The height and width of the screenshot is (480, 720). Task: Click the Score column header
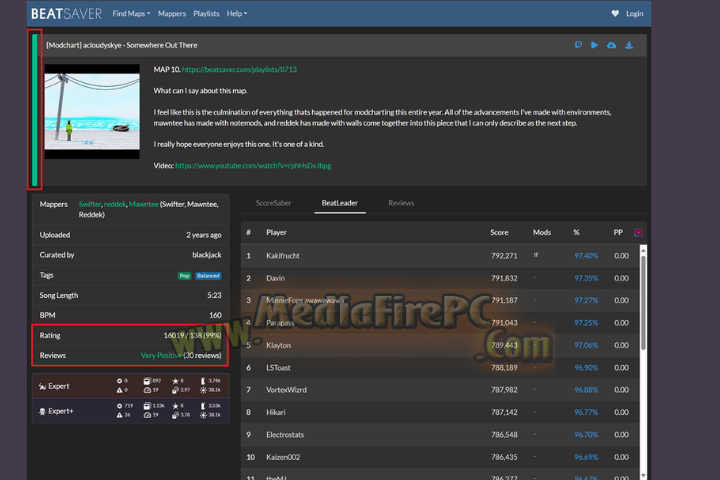pos(499,233)
